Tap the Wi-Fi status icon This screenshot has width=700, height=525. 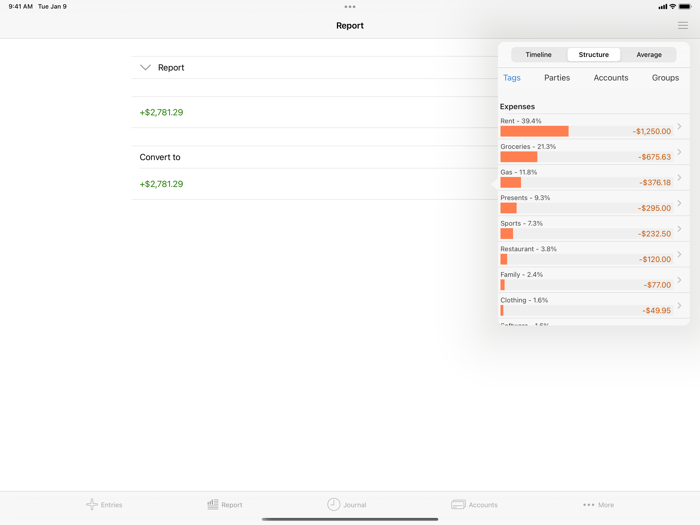point(672,7)
